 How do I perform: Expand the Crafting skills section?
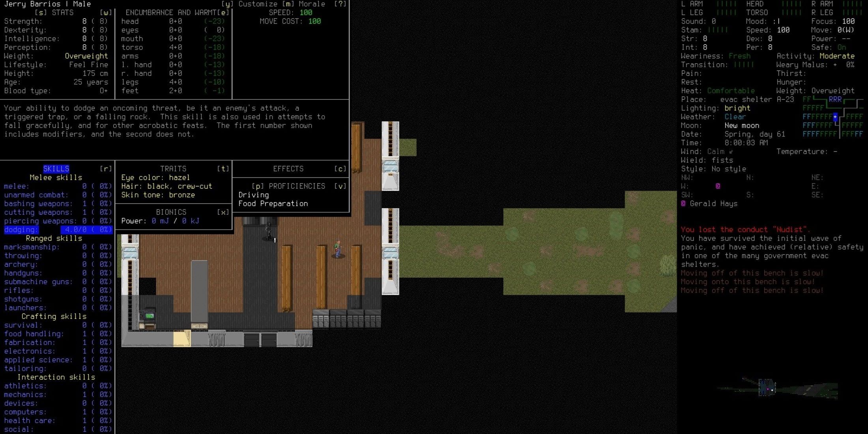[x=54, y=317]
